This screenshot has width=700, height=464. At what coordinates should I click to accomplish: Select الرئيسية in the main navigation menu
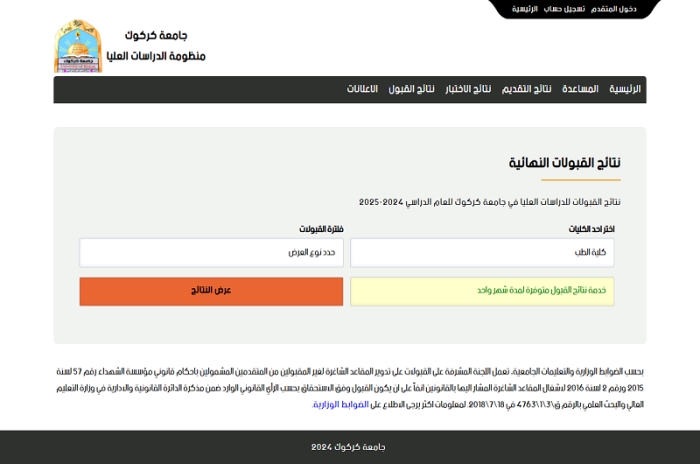pos(625,89)
